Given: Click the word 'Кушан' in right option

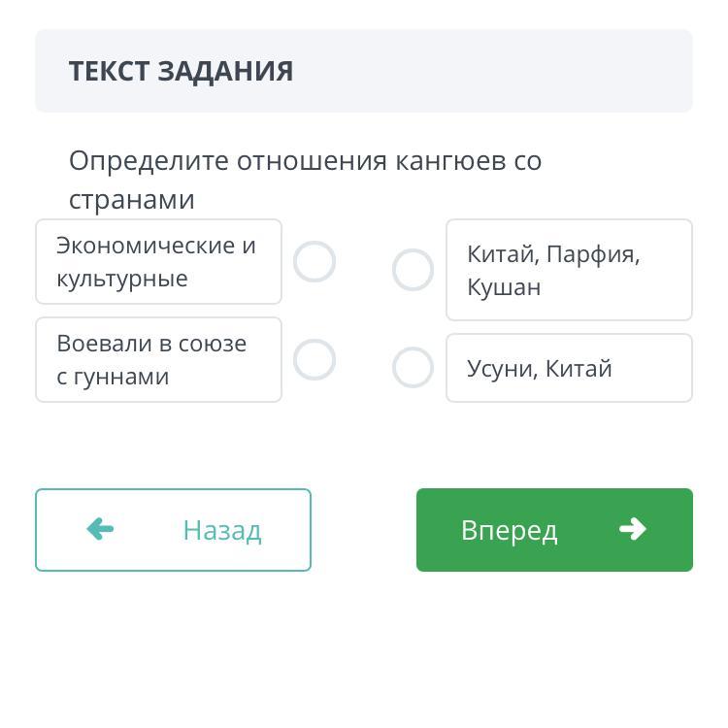Looking at the screenshot, I should 504,287.
